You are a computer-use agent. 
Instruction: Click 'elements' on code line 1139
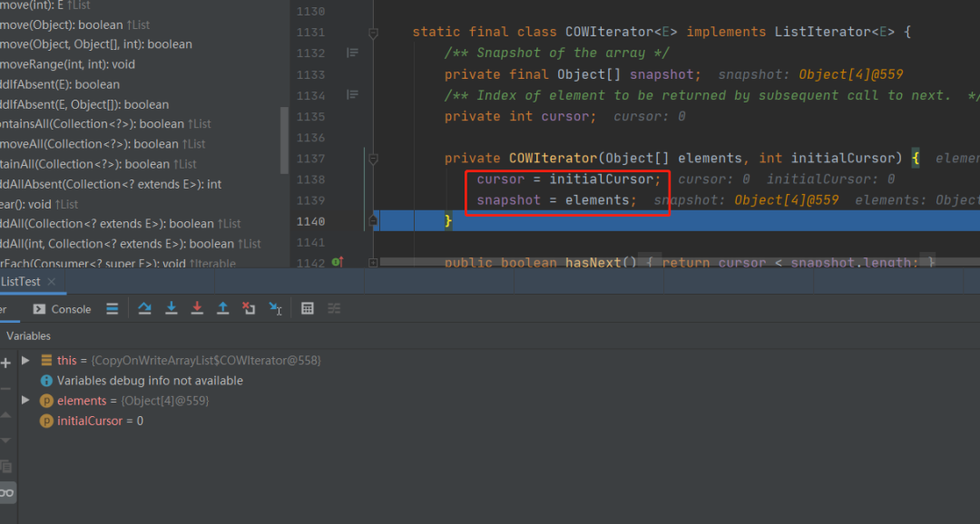[597, 199]
